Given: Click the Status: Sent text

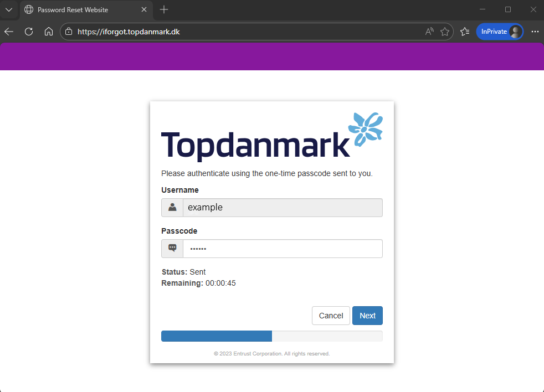Looking at the screenshot, I should click(x=183, y=272).
